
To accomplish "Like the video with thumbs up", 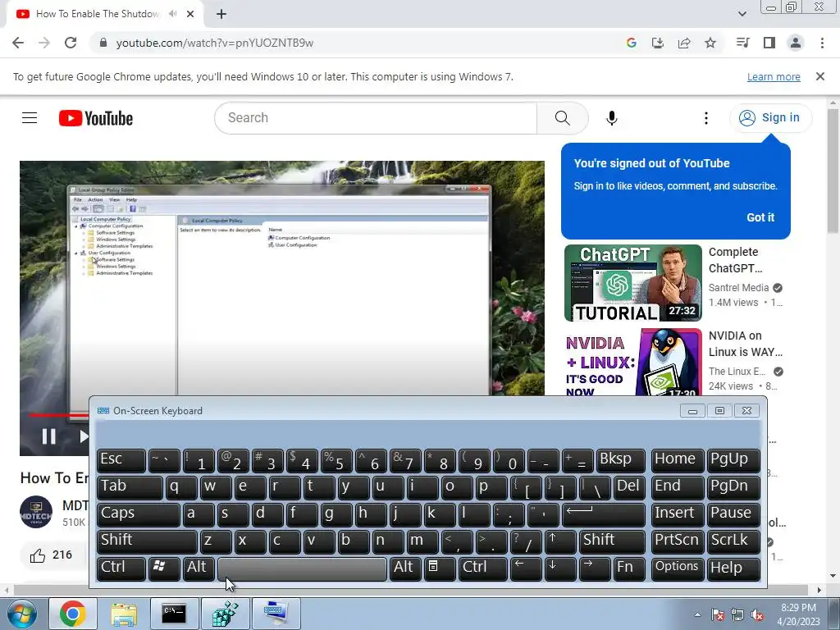I will [x=38, y=555].
